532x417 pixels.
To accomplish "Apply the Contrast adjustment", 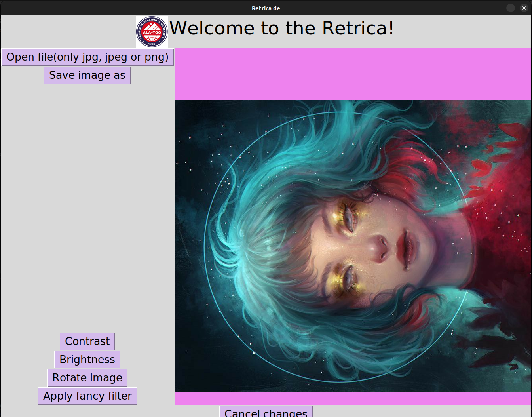I will pos(87,341).
